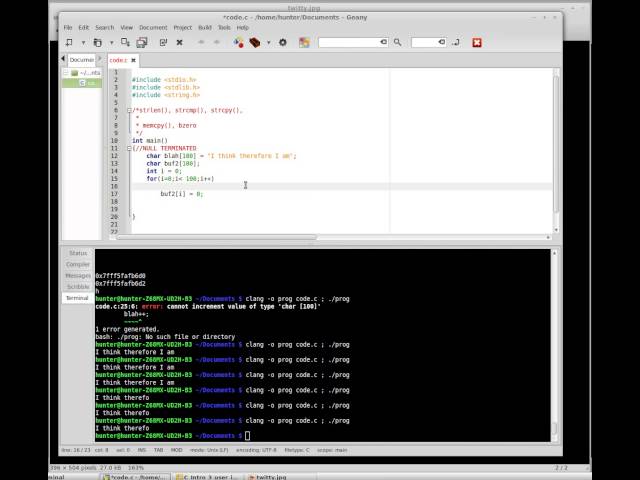This screenshot has height=480, width=640.
Task: Open the New file template dropdown arrow
Action: (x=83, y=42)
